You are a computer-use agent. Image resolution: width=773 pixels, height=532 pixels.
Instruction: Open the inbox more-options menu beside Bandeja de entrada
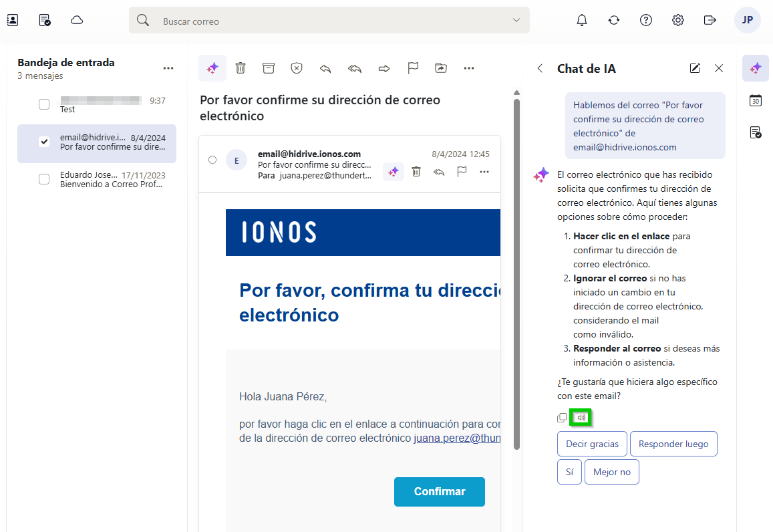coord(168,68)
